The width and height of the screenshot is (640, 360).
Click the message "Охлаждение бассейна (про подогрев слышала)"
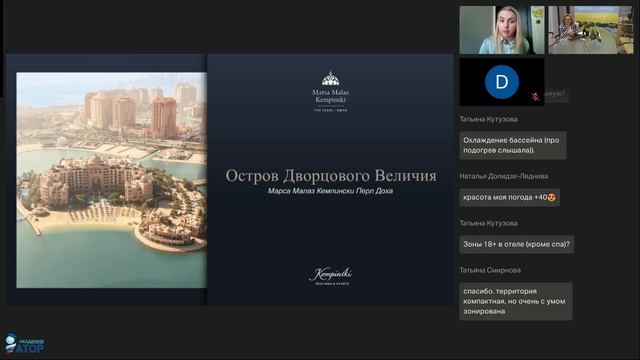tap(513, 145)
